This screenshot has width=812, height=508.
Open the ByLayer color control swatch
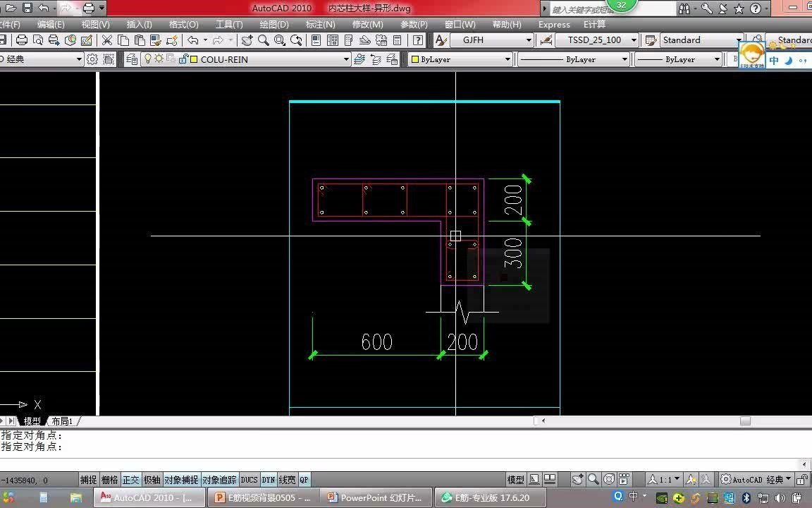pos(460,59)
